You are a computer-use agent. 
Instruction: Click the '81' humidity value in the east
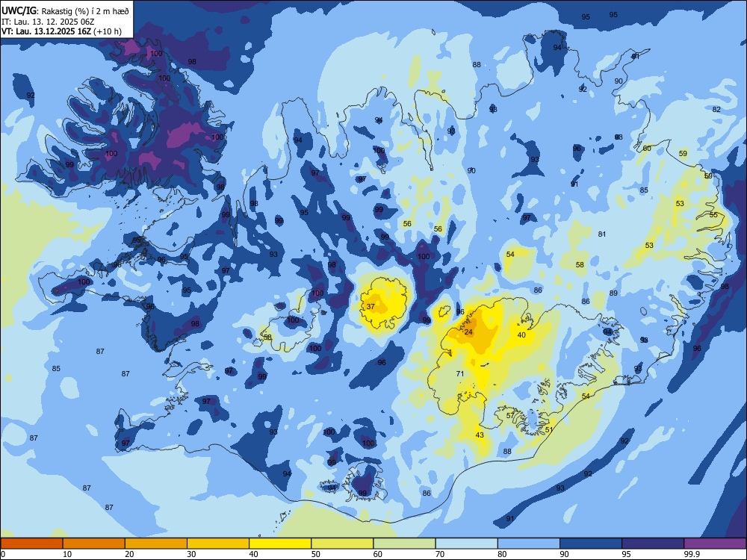(602, 234)
